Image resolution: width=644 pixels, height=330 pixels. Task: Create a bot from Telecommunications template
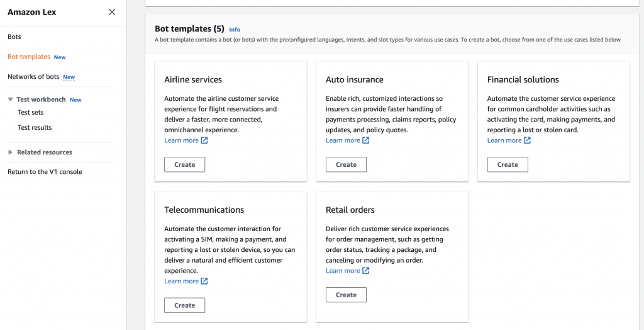(184, 305)
